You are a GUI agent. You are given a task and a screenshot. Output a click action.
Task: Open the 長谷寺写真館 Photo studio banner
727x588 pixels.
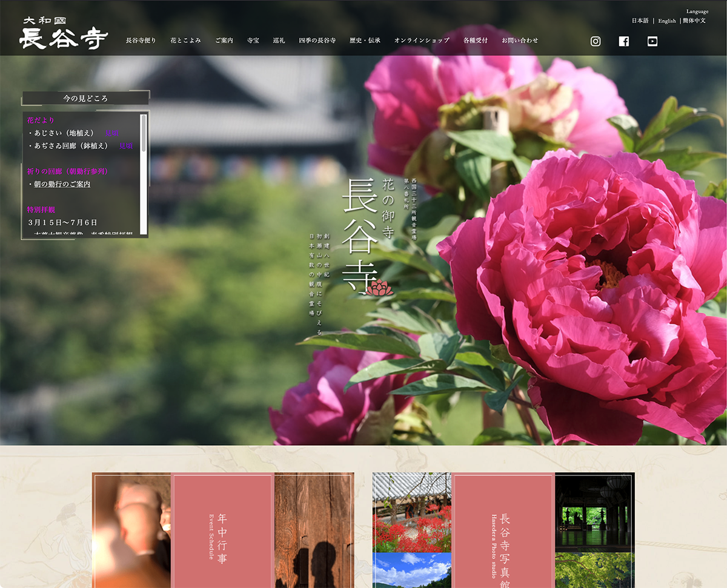tap(503, 530)
